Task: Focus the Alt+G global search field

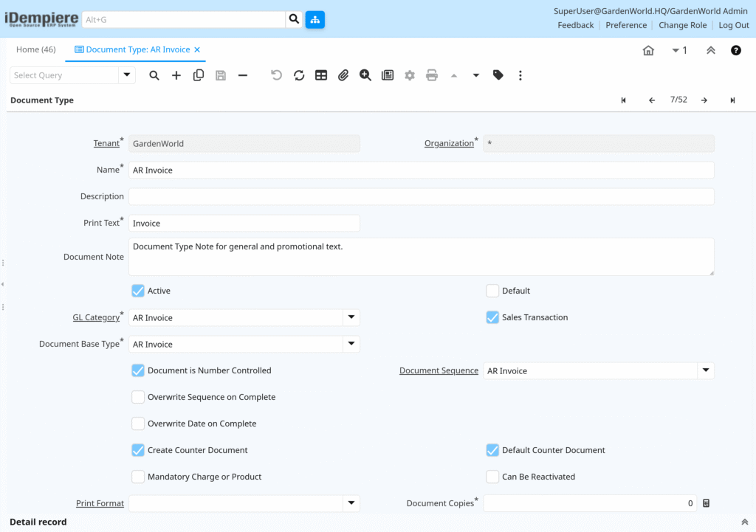Action: tap(184, 19)
